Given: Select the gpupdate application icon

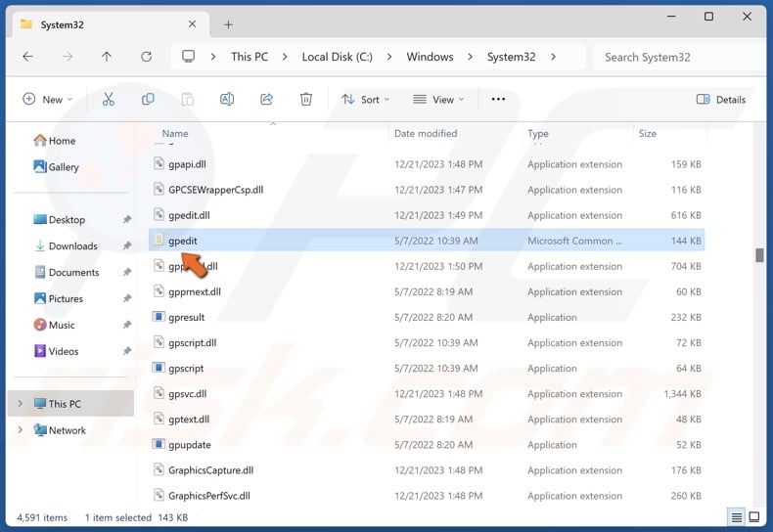Looking at the screenshot, I should coord(159,444).
